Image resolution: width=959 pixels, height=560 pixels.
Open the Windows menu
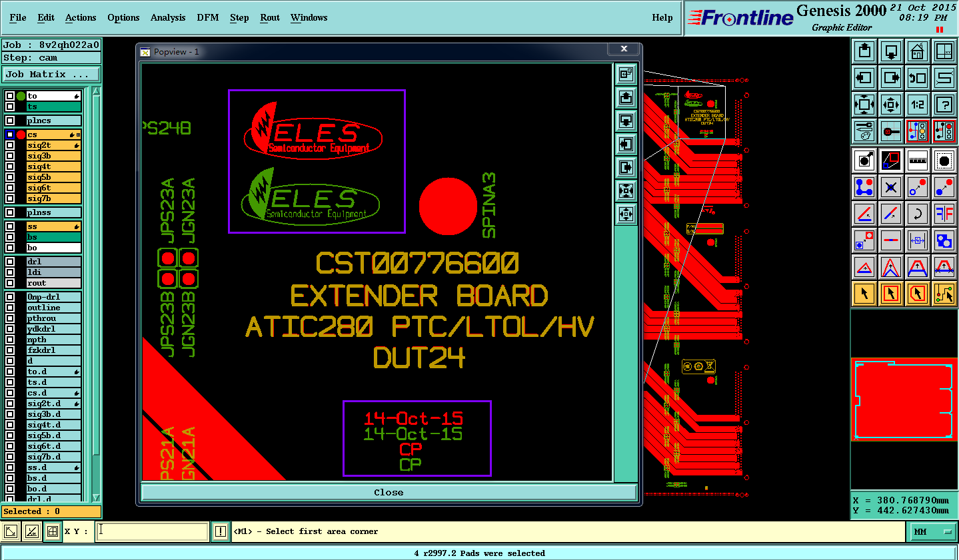pyautogui.click(x=309, y=17)
